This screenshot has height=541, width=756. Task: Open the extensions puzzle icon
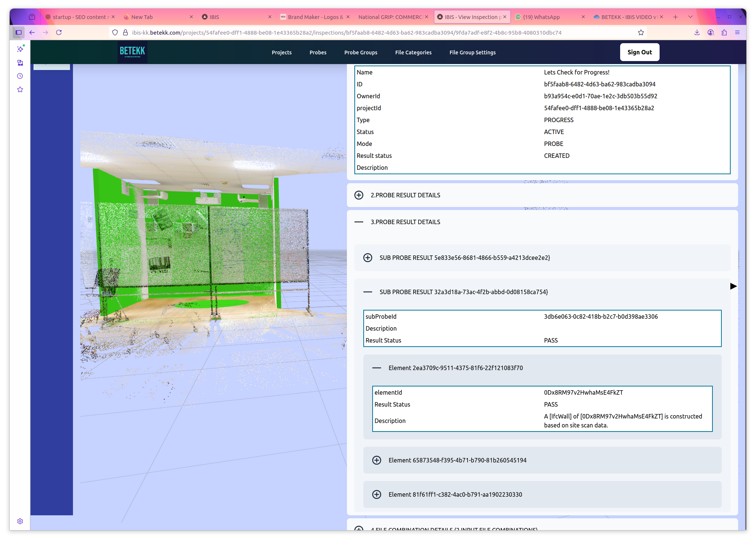pyautogui.click(x=724, y=32)
